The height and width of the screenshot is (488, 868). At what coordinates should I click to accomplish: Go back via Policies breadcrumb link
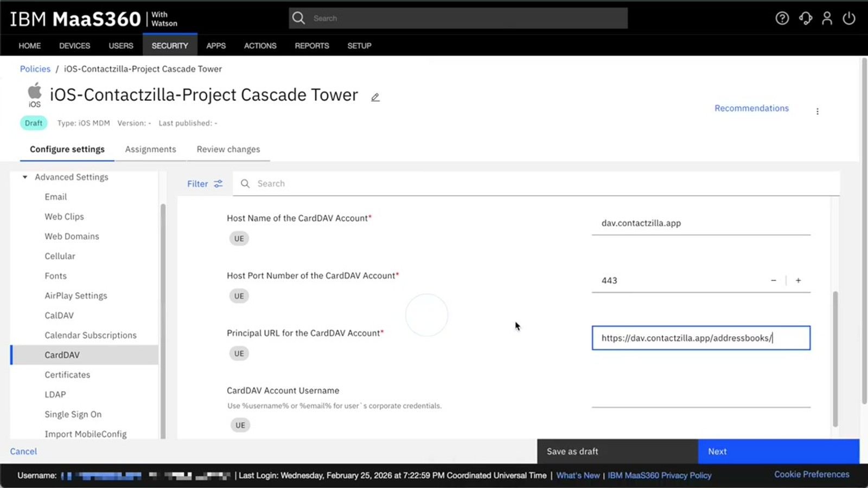click(35, 69)
